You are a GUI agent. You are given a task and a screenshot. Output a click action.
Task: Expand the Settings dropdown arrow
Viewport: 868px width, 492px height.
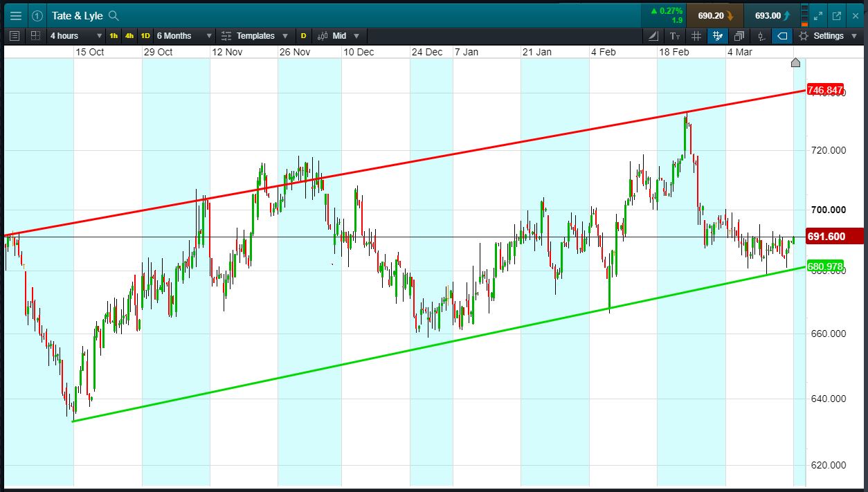tap(854, 36)
